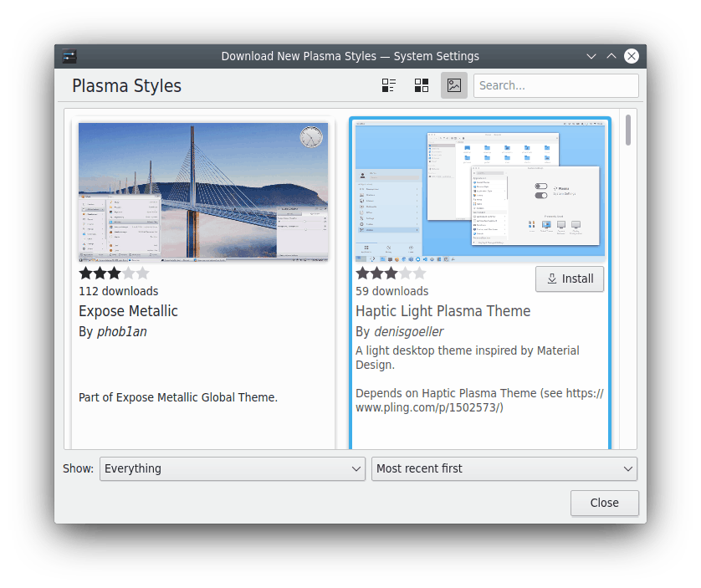Select the Expose Metallic title text
Image resolution: width=701 pixels, height=588 pixels.
[x=128, y=311]
